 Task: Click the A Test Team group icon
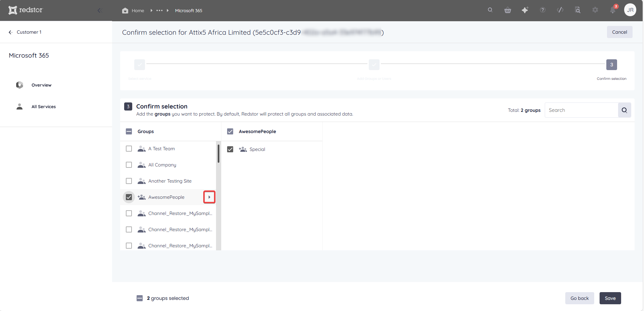[x=142, y=149]
